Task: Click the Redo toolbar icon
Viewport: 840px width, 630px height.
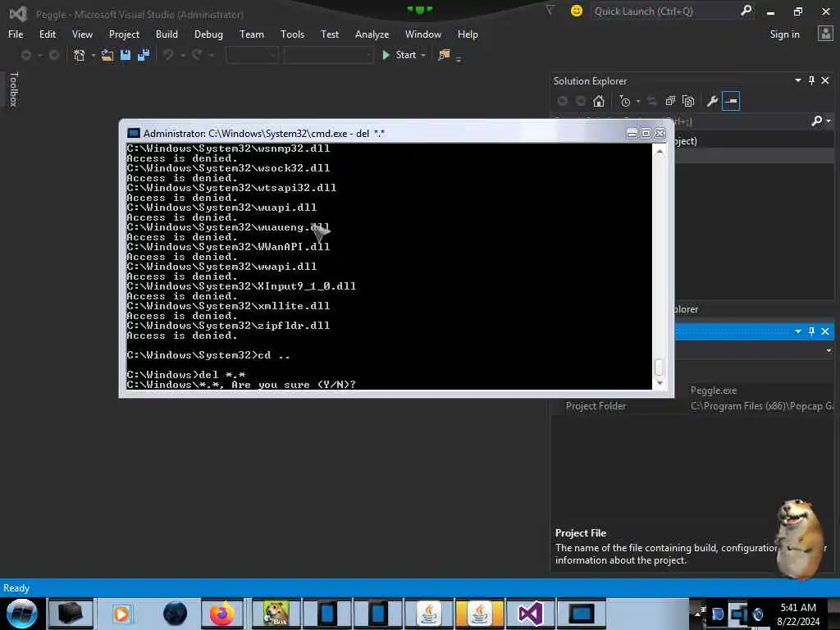Action: point(197,55)
